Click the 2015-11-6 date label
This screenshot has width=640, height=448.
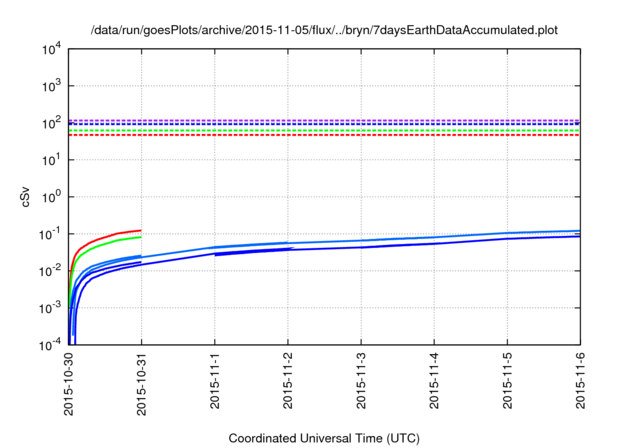[x=580, y=380]
